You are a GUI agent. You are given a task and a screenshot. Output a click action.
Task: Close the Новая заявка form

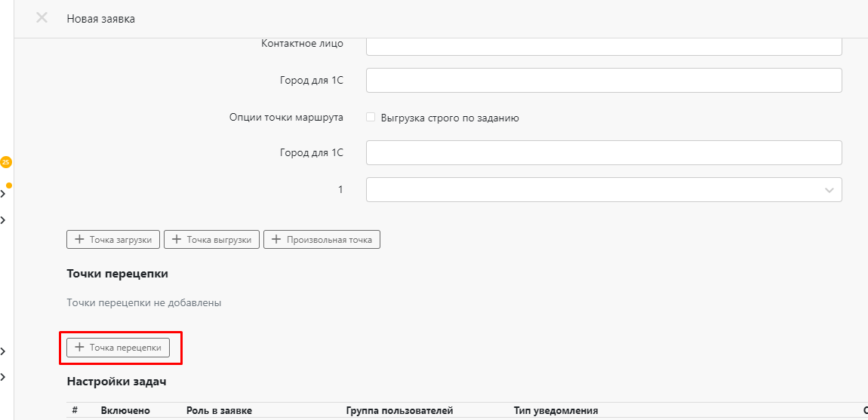pos(42,17)
